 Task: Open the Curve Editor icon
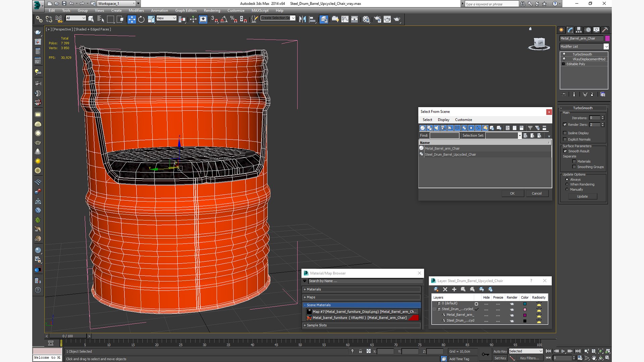[345, 19]
